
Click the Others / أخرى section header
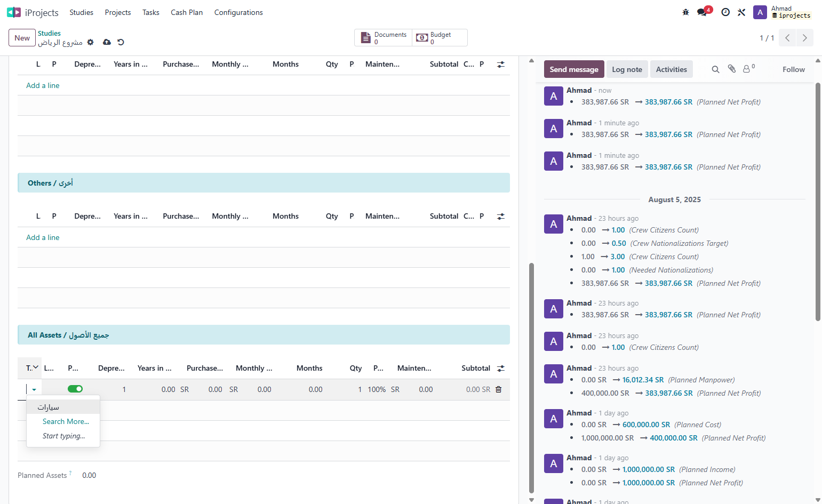[x=264, y=183]
